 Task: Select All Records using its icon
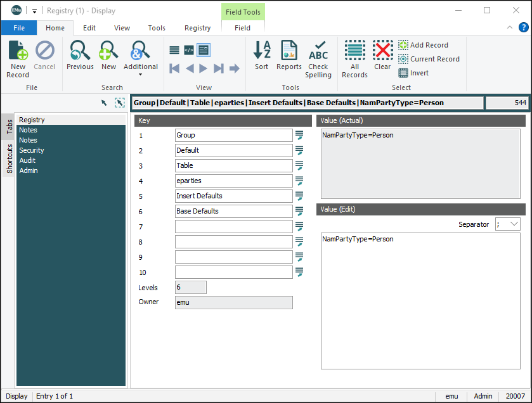[x=354, y=55]
